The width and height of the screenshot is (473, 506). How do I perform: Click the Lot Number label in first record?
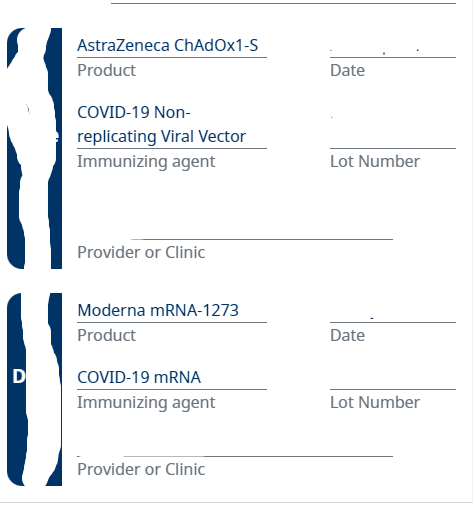click(x=375, y=161)
